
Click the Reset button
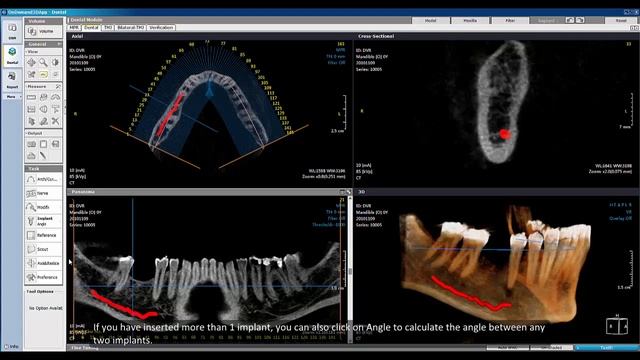tap(621, 20)
